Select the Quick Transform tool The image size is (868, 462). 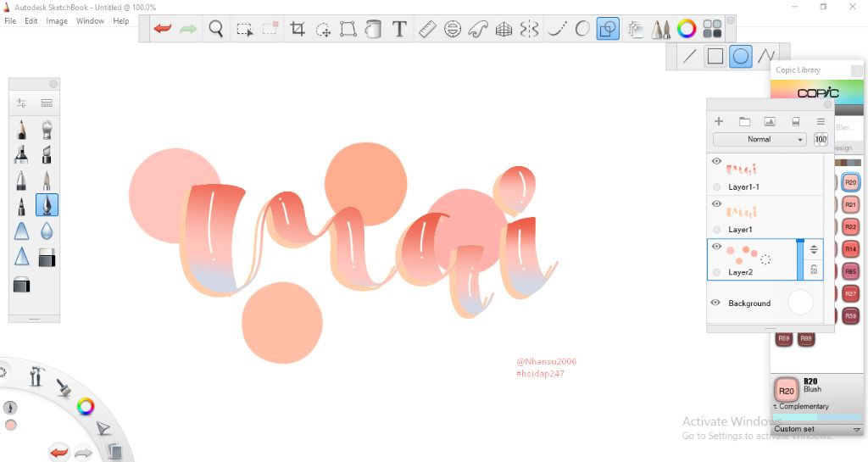(323, 29)
